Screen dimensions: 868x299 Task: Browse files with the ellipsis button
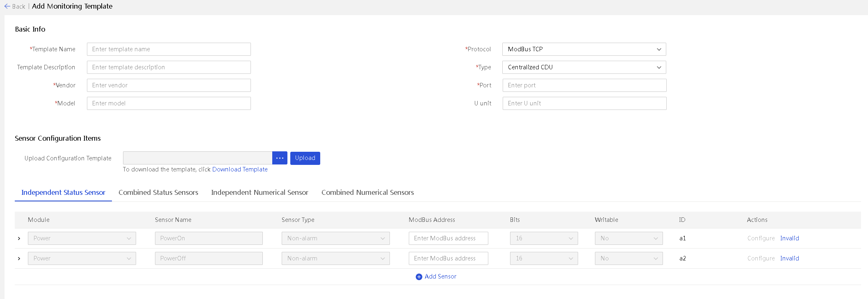[x=280, y=158]
